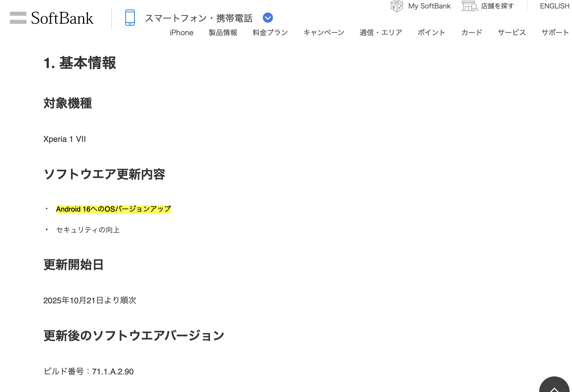Open the サポート menu
Image resolution: width=572 pixels, height=392 pixels.
555,32
